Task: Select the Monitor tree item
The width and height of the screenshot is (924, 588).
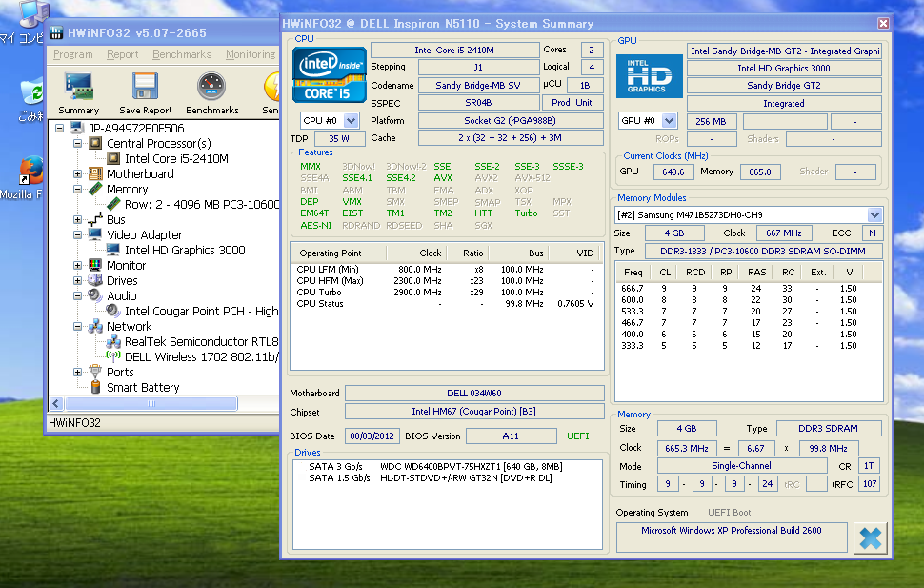Action: click(126, 265)
